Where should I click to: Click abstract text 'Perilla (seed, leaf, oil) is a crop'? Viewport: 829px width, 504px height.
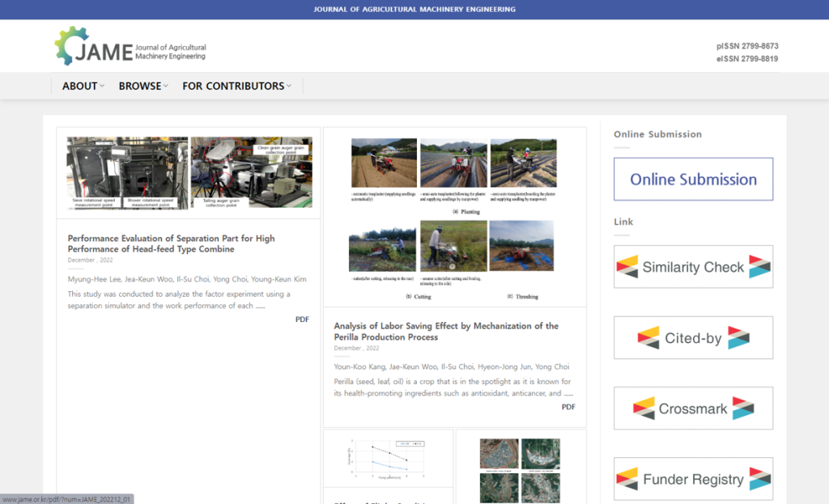click(x=453, y=388)
